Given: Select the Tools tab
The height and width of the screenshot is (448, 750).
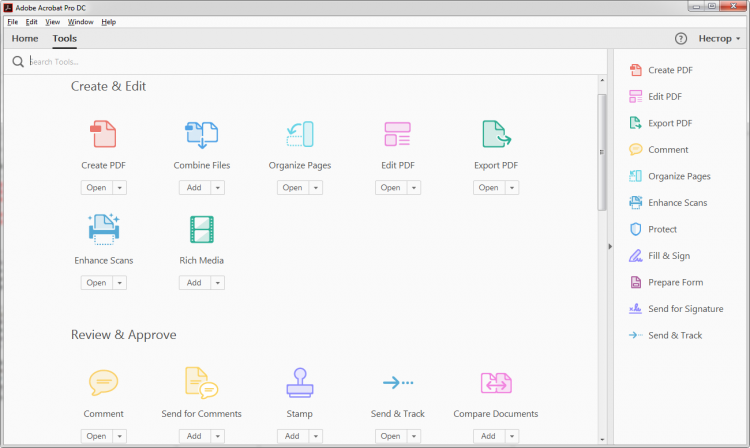Looking at the screenshot, I should [65, 39].
